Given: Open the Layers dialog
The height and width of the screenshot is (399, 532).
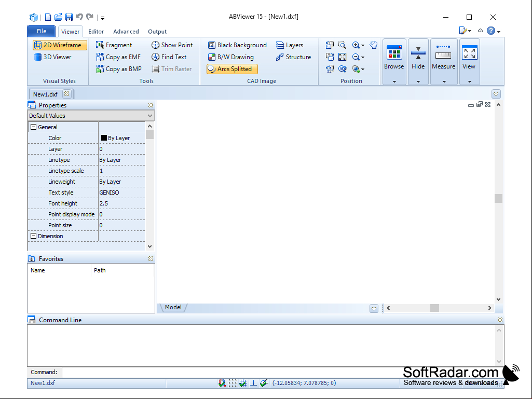Looking at the screenshot, I should [290, 45].
